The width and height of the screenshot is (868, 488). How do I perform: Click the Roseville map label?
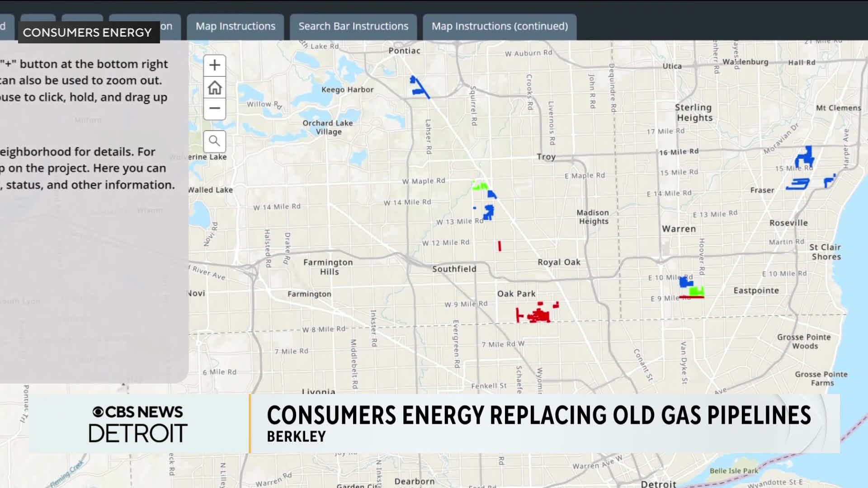coord(788,223)
